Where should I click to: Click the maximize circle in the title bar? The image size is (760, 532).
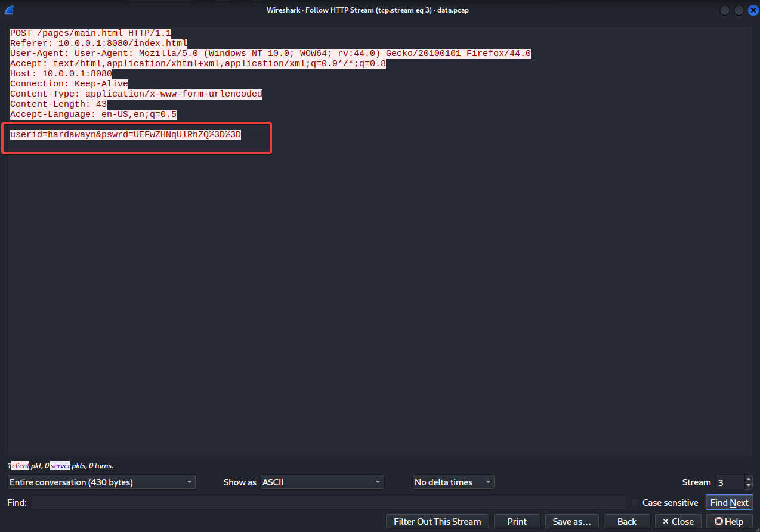739,10
